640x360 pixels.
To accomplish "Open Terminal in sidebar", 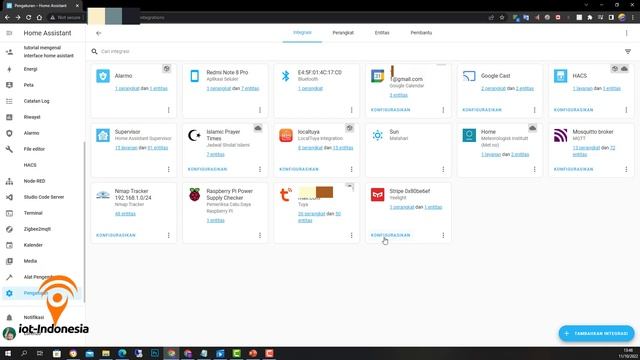I will [33, 213].
